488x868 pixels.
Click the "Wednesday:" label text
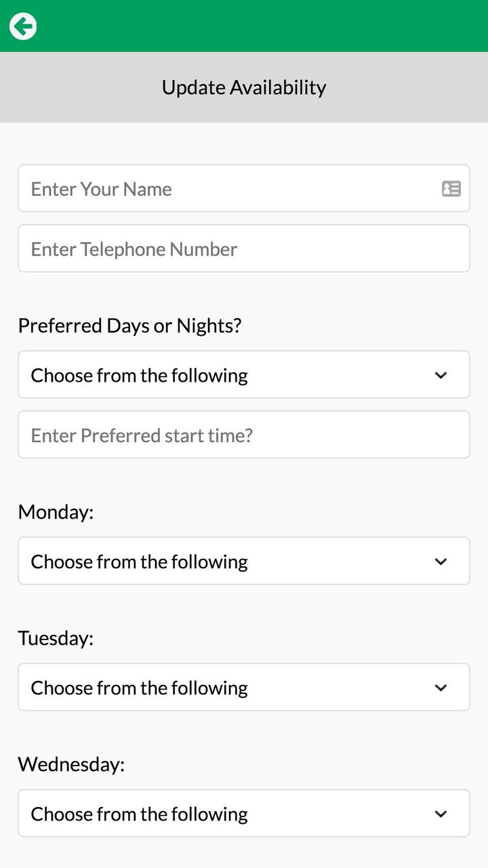click(71, 764)
